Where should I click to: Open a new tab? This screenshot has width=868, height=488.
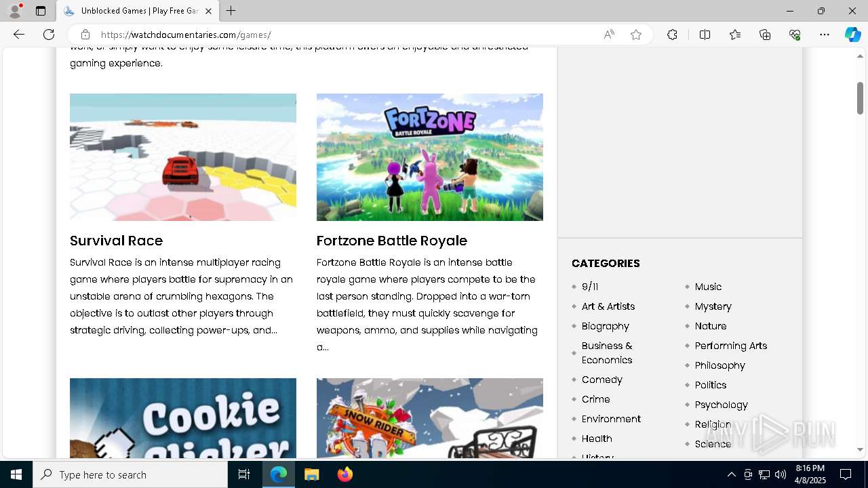[x=231, y=11]
